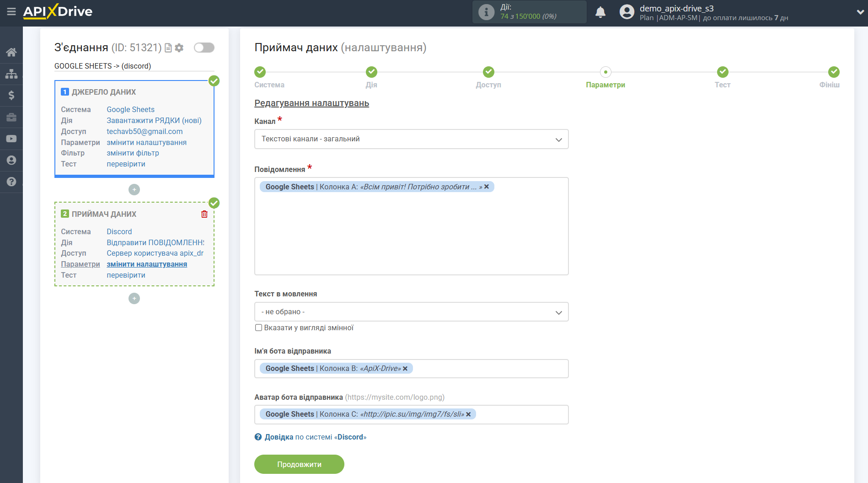Open the help question sidebar icon
The image size is (868, 483).
click(x=11, y=182)
